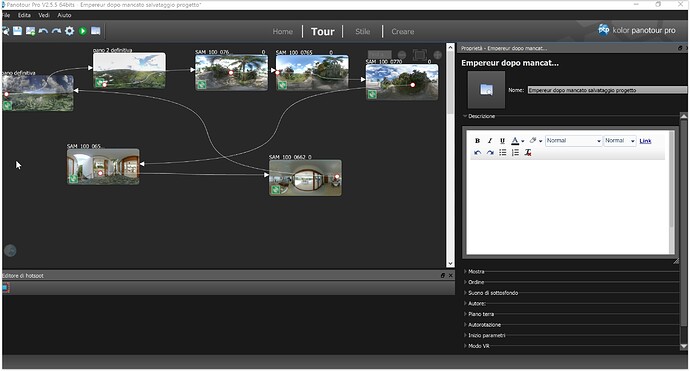The width and height of the screenshot is (690, 371).
Task: Preview the tour with the green play icon
Action: pos(83,31)
